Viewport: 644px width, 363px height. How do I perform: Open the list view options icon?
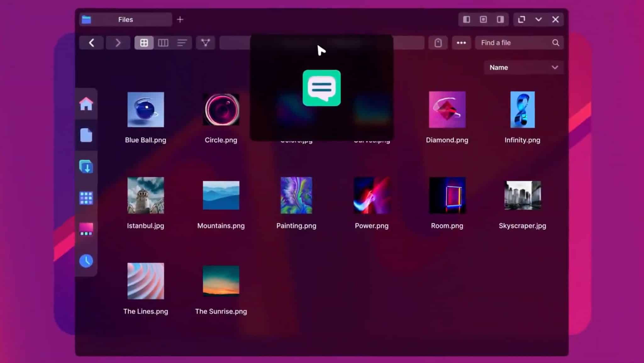(182, 43)
